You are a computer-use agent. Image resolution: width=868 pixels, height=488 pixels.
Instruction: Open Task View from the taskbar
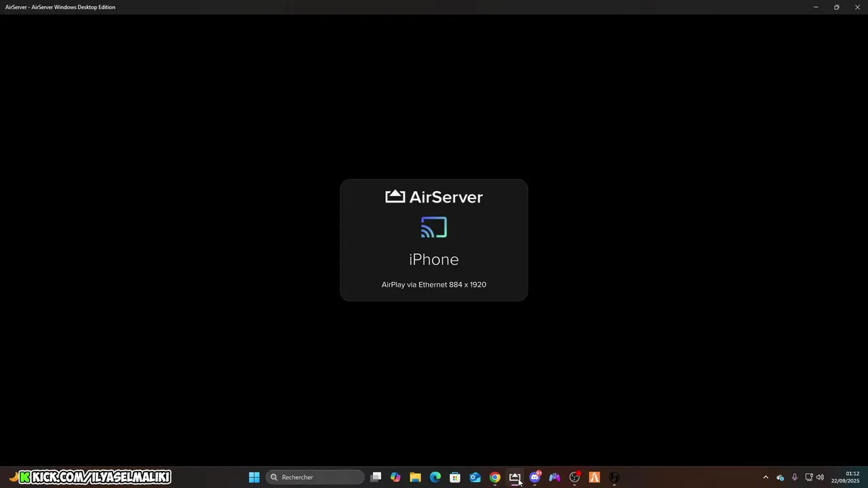click(x=376, y=477)
